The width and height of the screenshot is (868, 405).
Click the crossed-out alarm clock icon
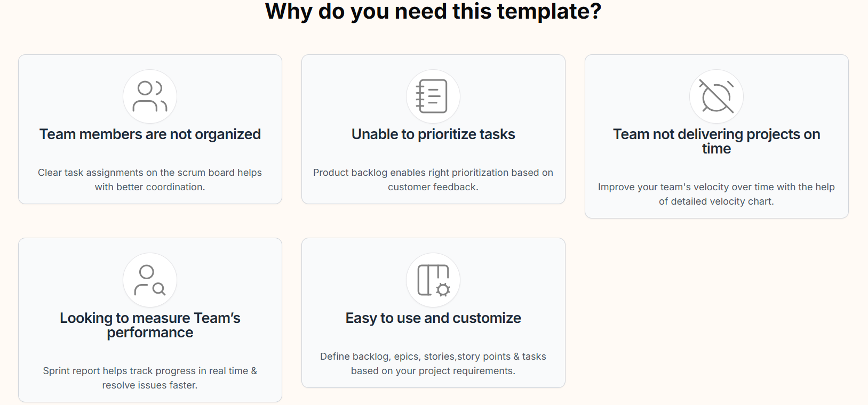click(x=716, y=96)
